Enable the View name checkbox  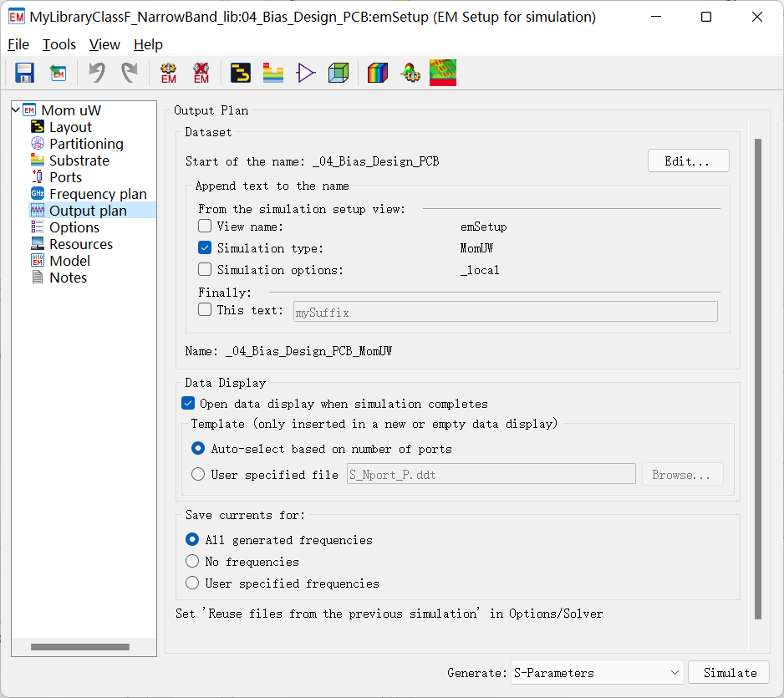click(205, 226)
